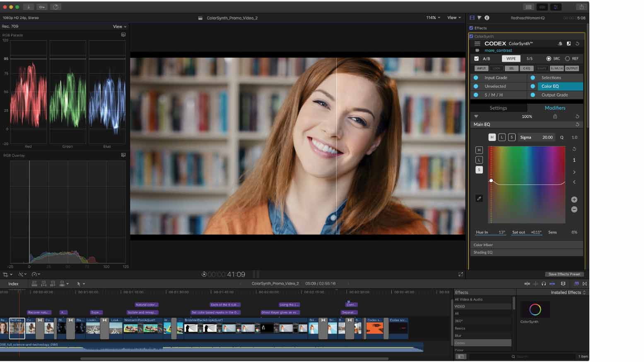644x362 pixels.
Task: Open the viewer View dropdown
Action: coord(454,18)
